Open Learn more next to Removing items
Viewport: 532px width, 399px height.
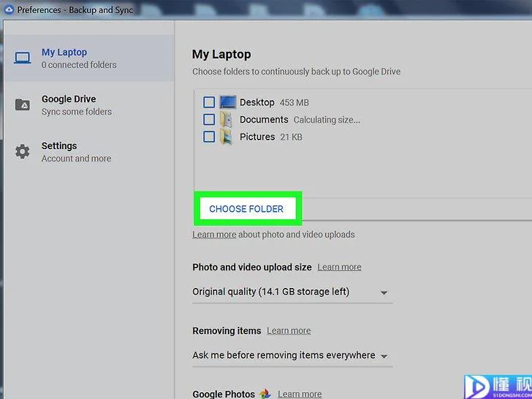point(289,330)
